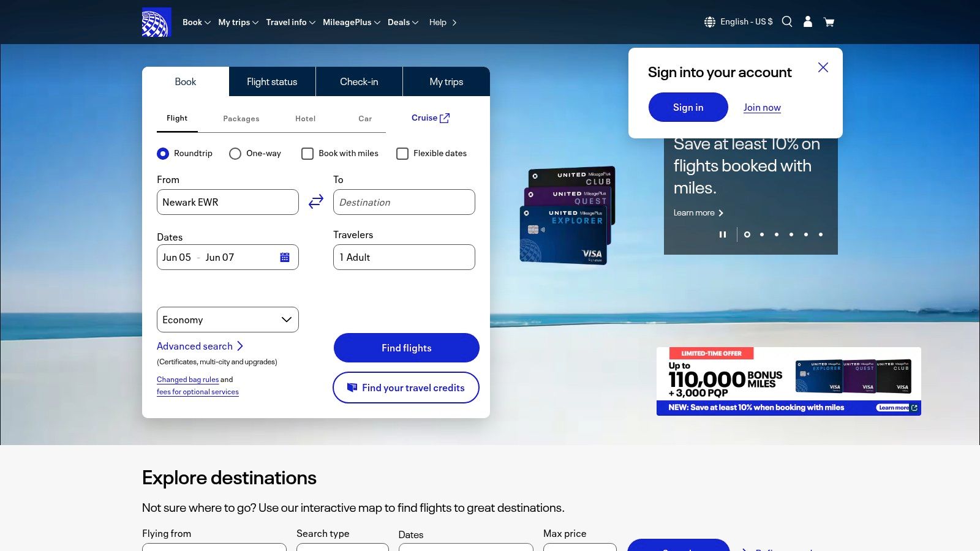Swap origin and destination airports
This screenshot has width=980, height=551.
pos(315,201)
